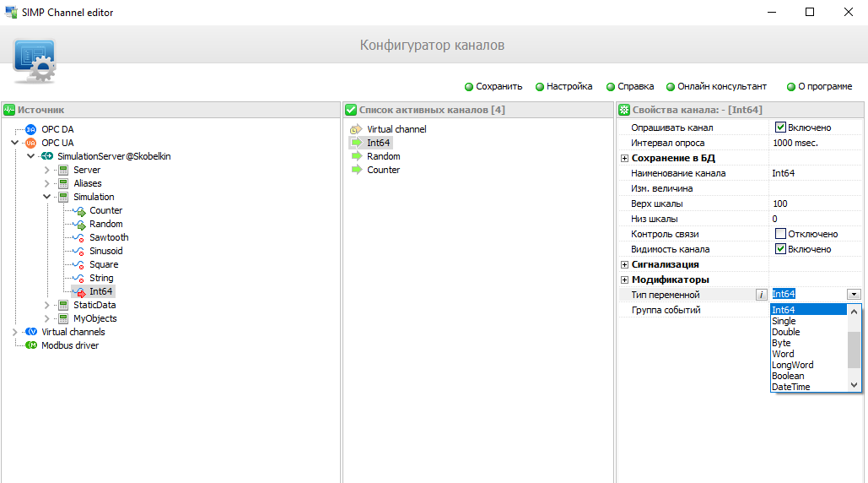Select the Random channel in active list

pos(383,156)
